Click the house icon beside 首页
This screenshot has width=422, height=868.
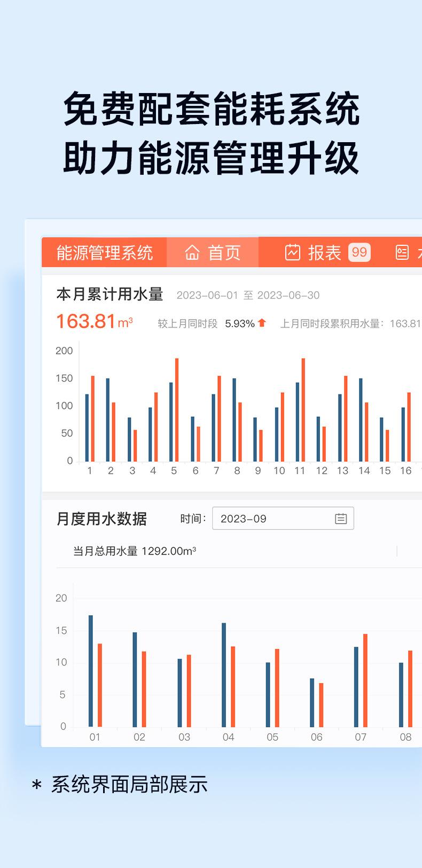(x=192, y=252)
